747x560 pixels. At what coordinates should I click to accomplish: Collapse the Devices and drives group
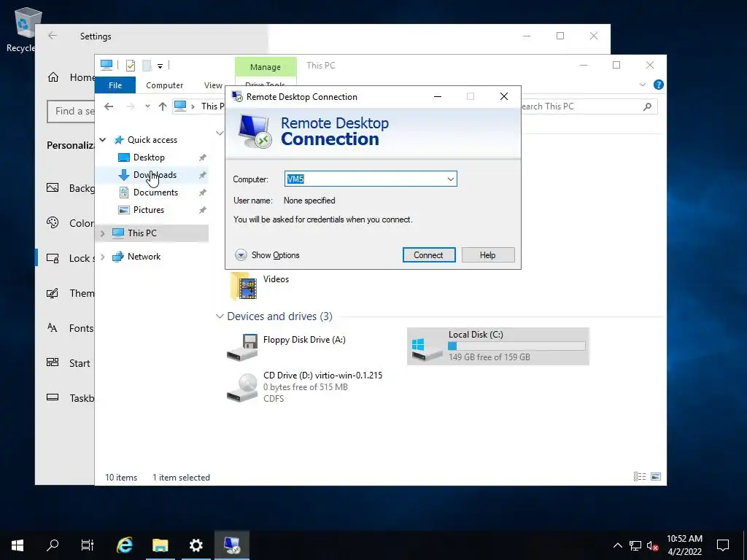[220, 316]
